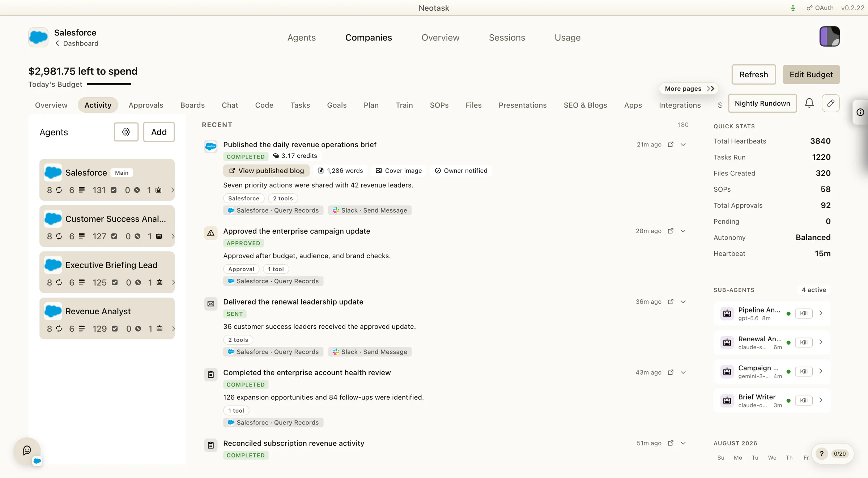Expand the published daily revenue brief entry

pyautogui.click(x=683, y=144)
